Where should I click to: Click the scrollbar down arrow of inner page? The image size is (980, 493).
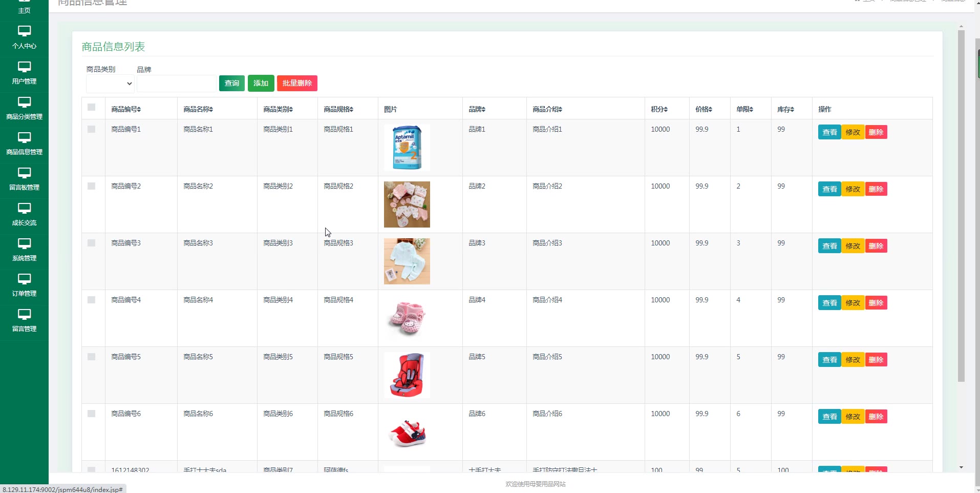coord(961,467)
